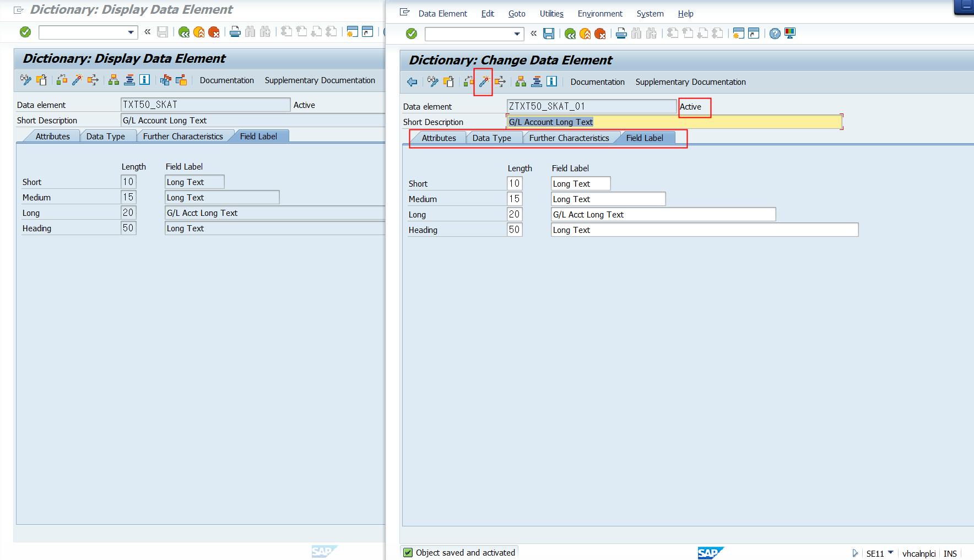Open the Data Element menu

[x=442, y=14]
